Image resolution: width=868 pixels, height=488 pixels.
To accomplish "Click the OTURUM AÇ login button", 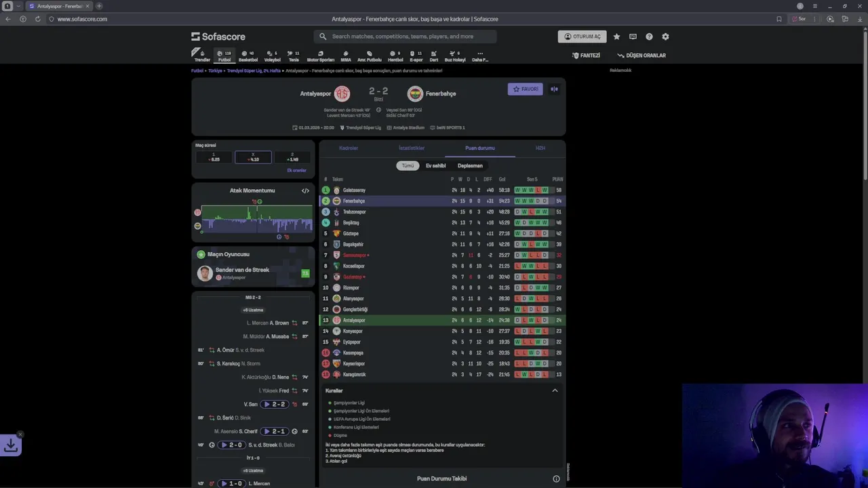I will click(582, 37).
